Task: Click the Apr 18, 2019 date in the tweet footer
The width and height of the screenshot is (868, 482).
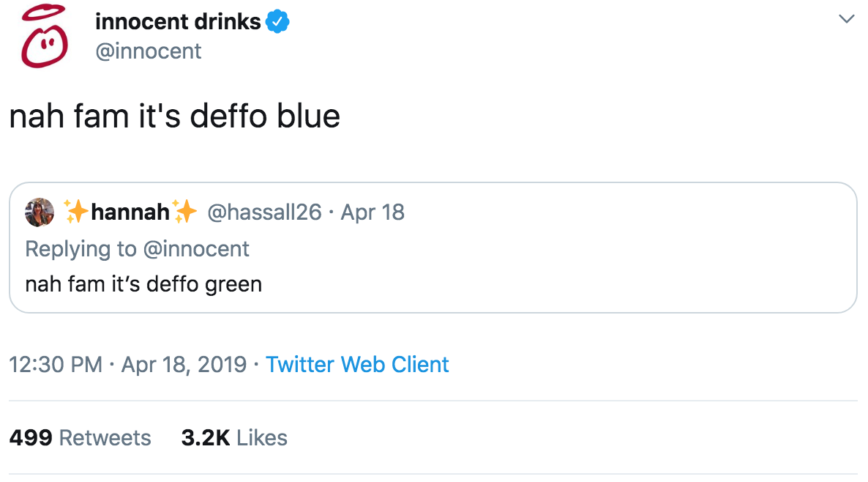Action: click(x=184, y=365)
